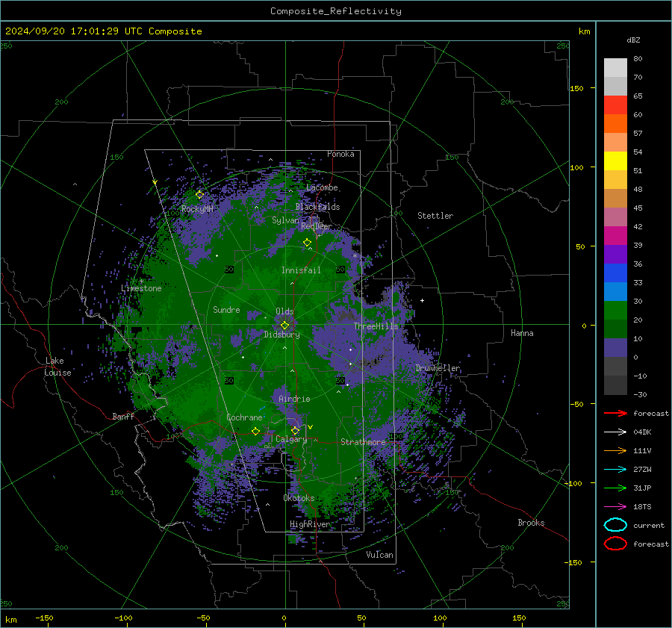Select the orange 57-60 dBZ swatch
This screenshot has width=672, height=628.
point(615,124)
